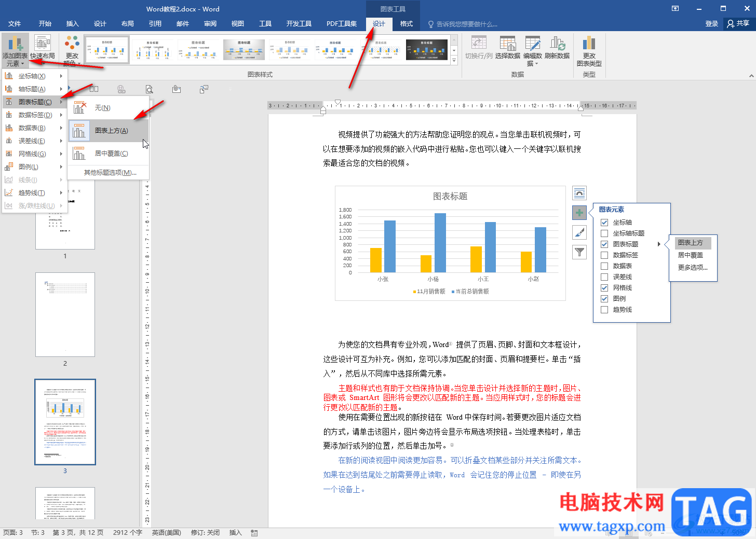756x539 pixels.
Task: Click 修订: 关闭 in the status bar
Action: point(206,533)
